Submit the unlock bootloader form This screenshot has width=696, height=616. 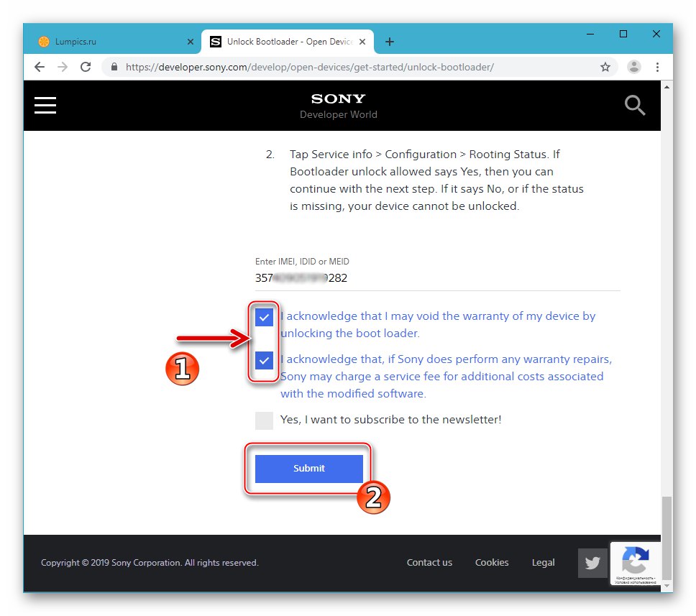309,469
